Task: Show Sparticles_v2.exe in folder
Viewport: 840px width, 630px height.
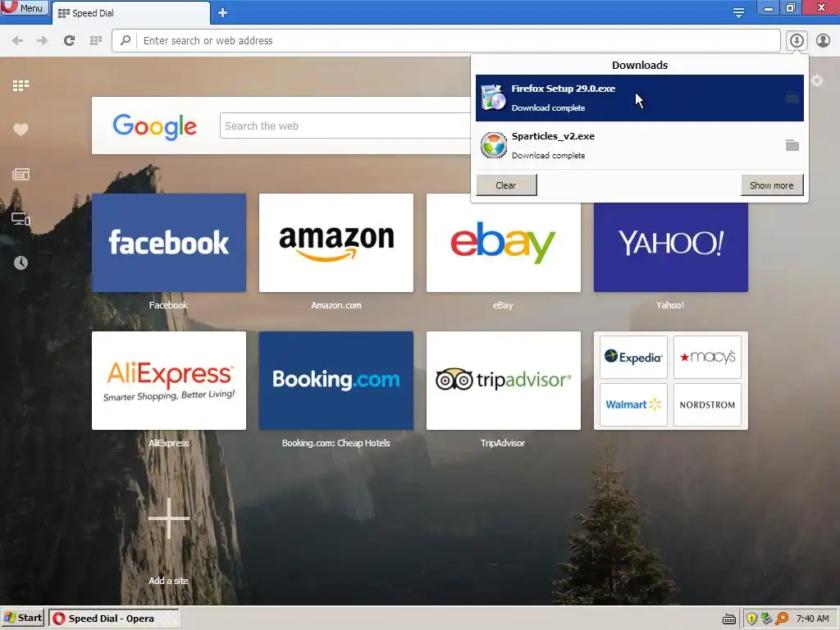Action: (792, 145)
